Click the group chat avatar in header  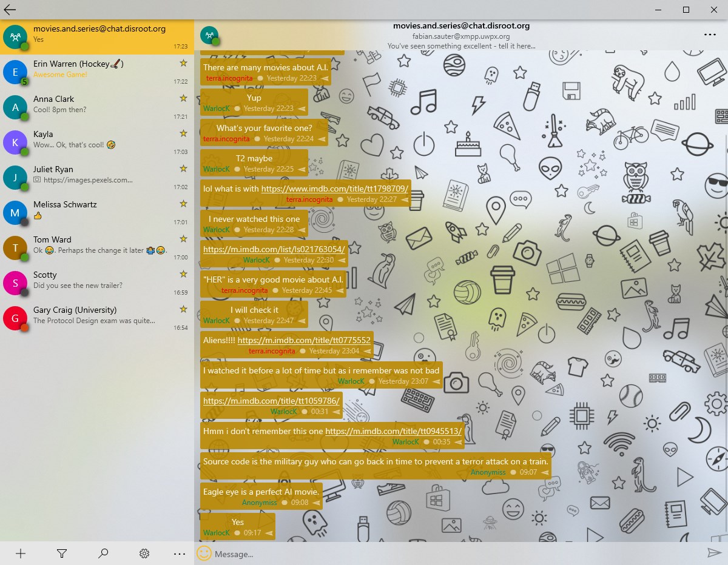click(209, 36)
